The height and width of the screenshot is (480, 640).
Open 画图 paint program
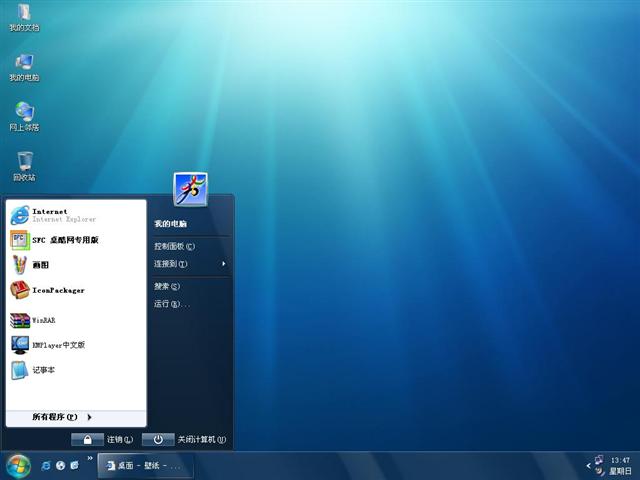(76, 265)
